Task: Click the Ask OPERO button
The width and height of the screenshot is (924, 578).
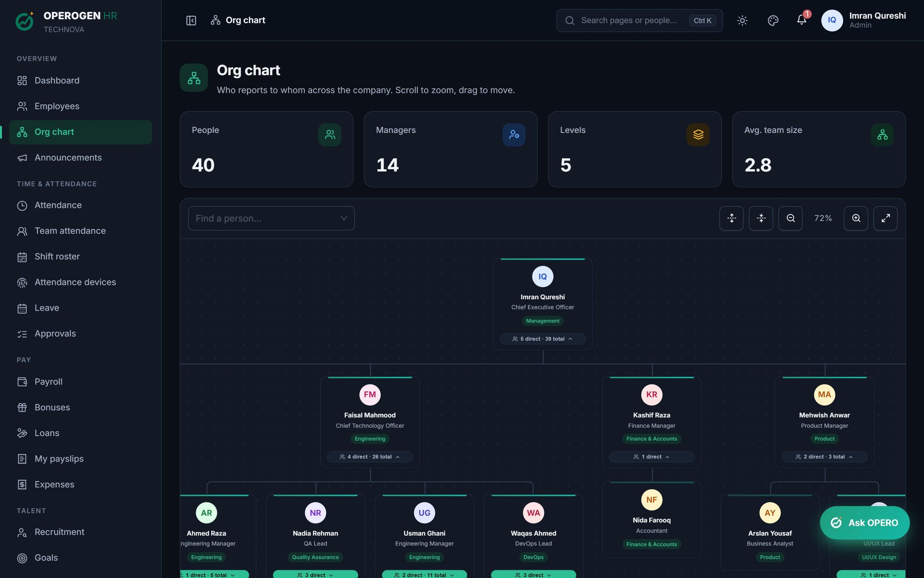Action: click(x=864, y=523)
